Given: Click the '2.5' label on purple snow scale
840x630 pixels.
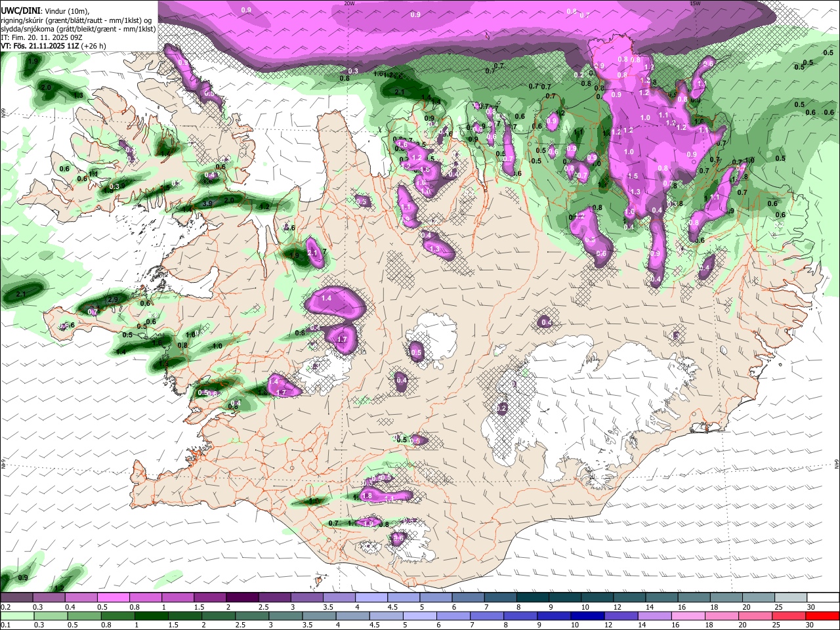Looking at the screenshot, I should pos(264,607).
